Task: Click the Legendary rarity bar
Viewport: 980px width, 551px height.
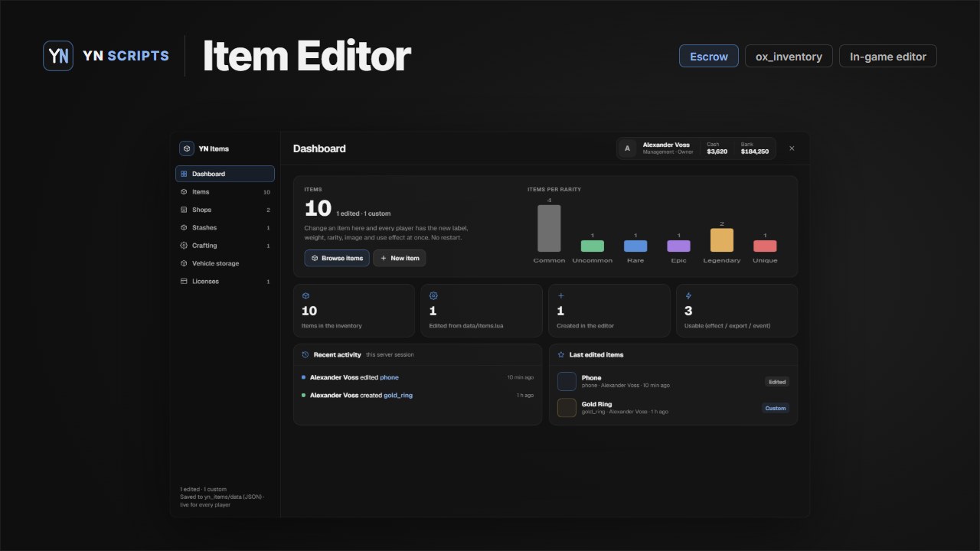Action: pyautogui.click(x=722, y=240)
